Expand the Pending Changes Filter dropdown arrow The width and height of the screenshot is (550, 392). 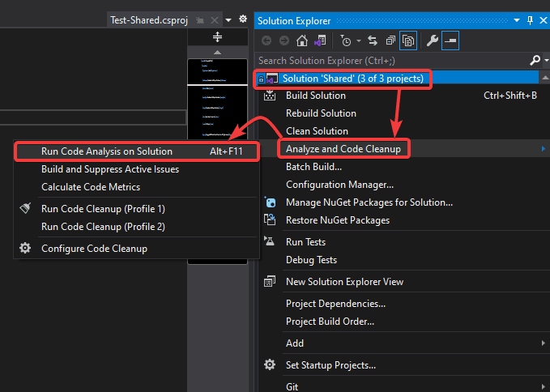coord(359,41)
